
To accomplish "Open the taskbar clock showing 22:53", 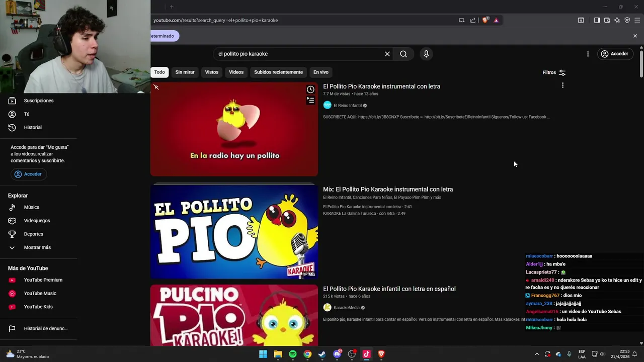I will 620,354.
